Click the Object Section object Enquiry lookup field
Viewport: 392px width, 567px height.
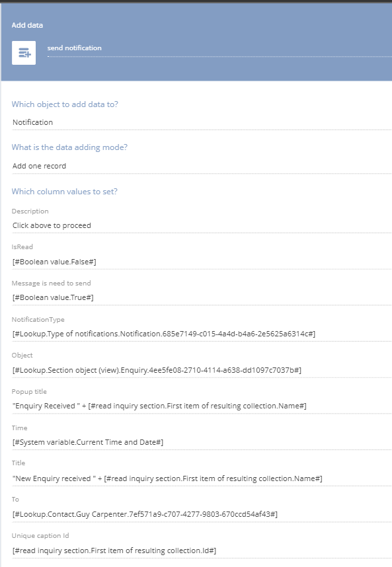pos(202,370)
